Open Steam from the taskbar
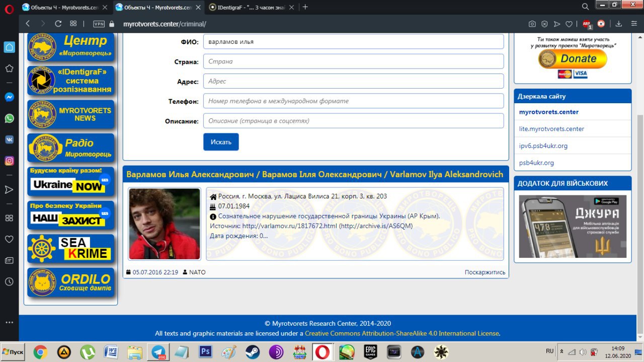644x362 pixels. pos(253,351)
